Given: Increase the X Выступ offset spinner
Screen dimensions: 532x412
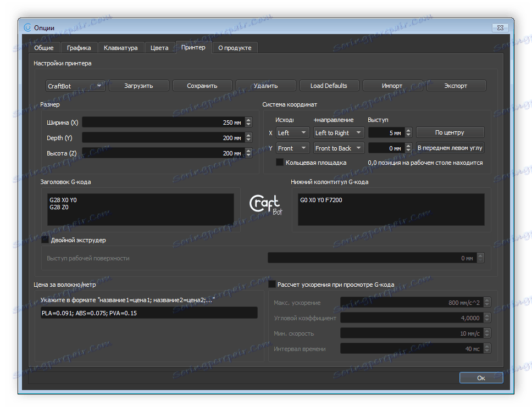Looking at the screenshot, I should (x=408, y=130).
